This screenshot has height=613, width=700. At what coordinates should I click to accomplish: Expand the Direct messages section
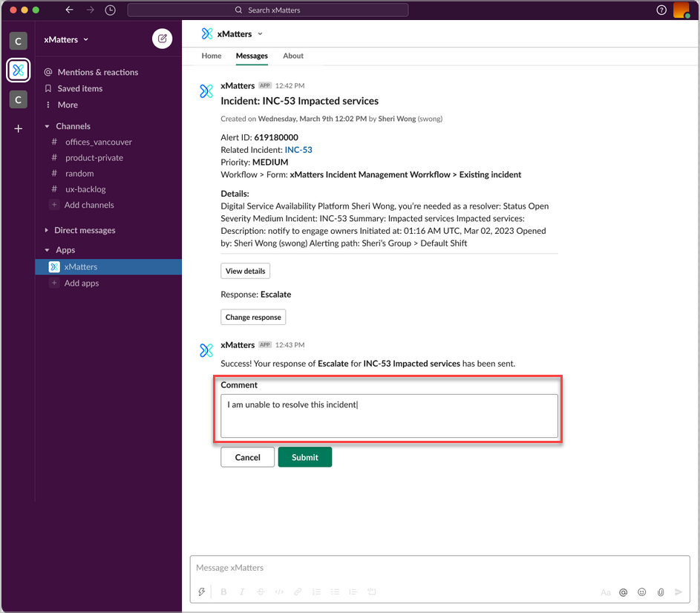pyautogui.click(x=47, y=230)
